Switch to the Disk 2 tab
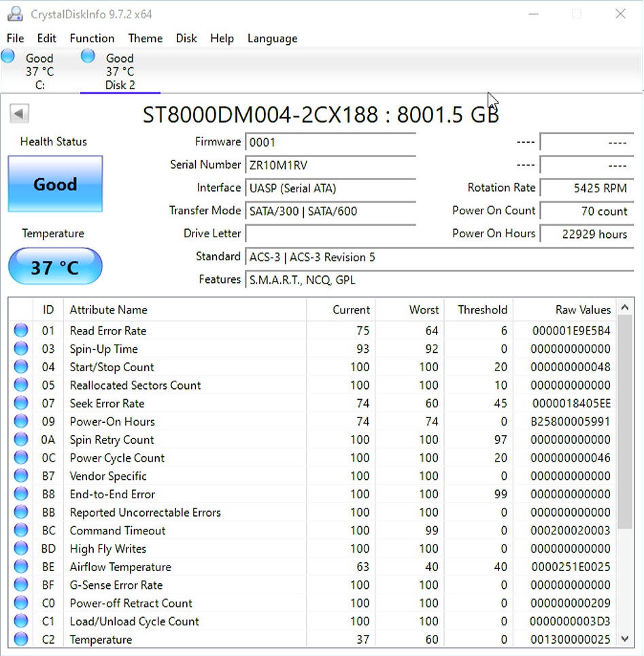 120,71
